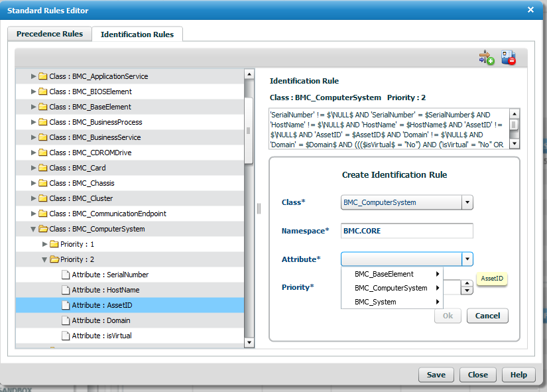Image resolution: width=547 pixels, height=392 pixels.
Task: Click the Priority : 1 folder icon
Action: (54, 244)
